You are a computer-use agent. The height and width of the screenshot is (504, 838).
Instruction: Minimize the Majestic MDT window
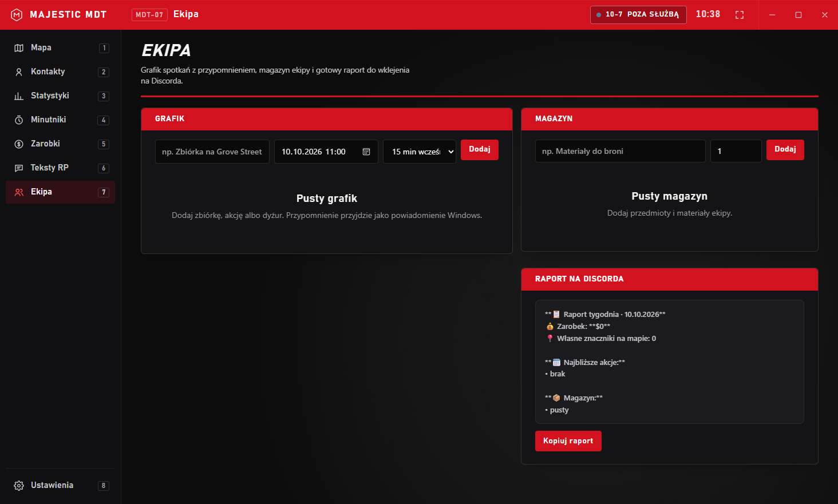coord(772,15)
